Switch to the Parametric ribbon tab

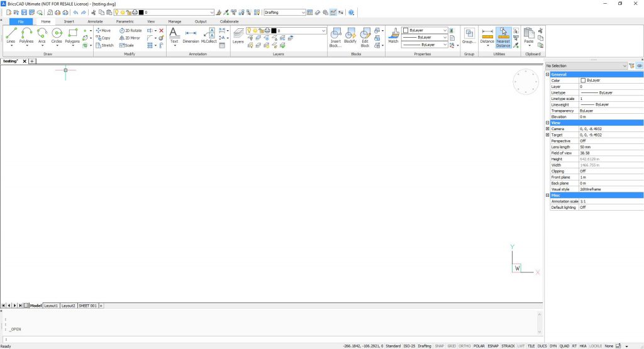coord(125,21)
